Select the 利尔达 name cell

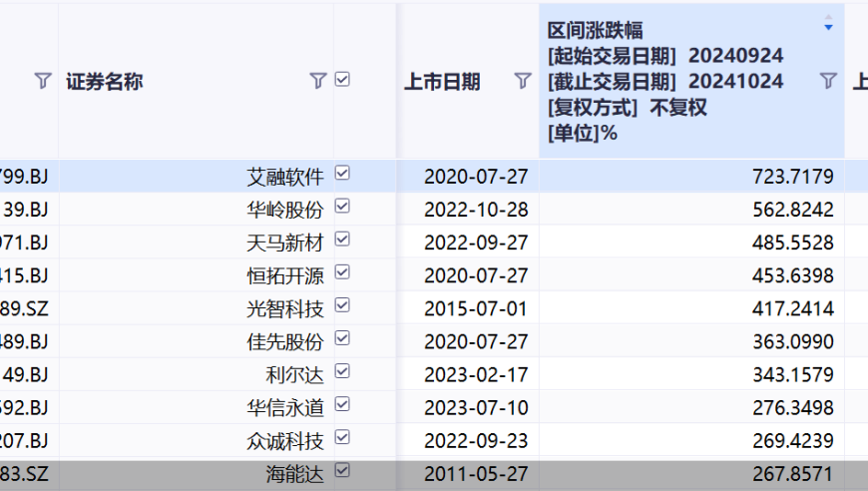197,375
